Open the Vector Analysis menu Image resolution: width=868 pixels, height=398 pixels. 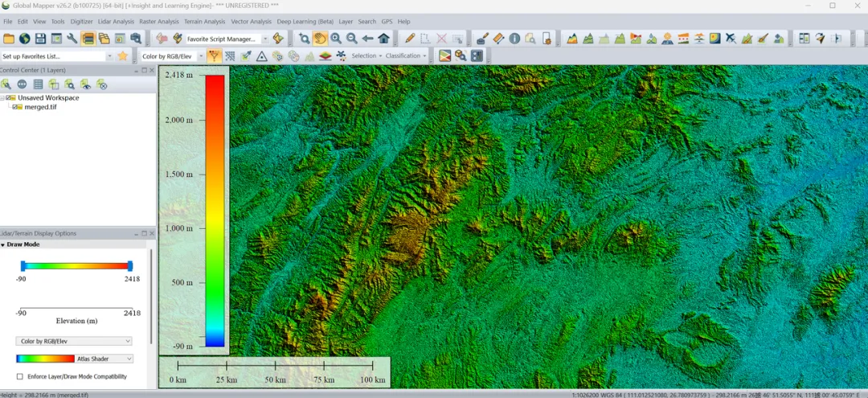(251, 22)
